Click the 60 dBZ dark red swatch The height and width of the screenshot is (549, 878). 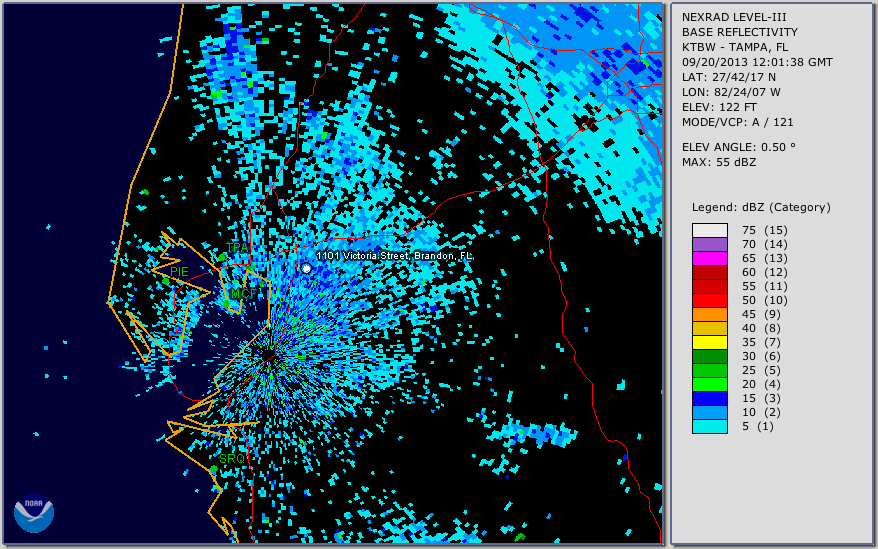[709, 272]
